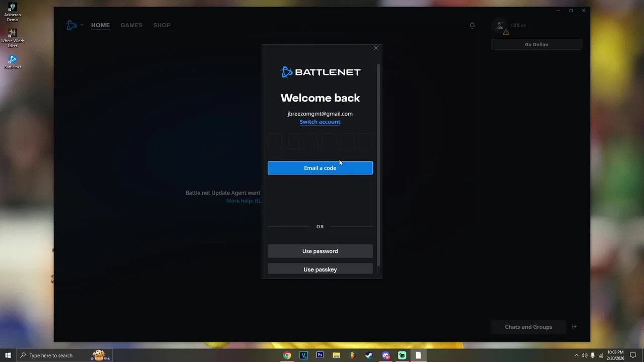The width and height of the screenshot is (644, 362).
Task: Open the SHOP tab
Action: click(162, 25)
